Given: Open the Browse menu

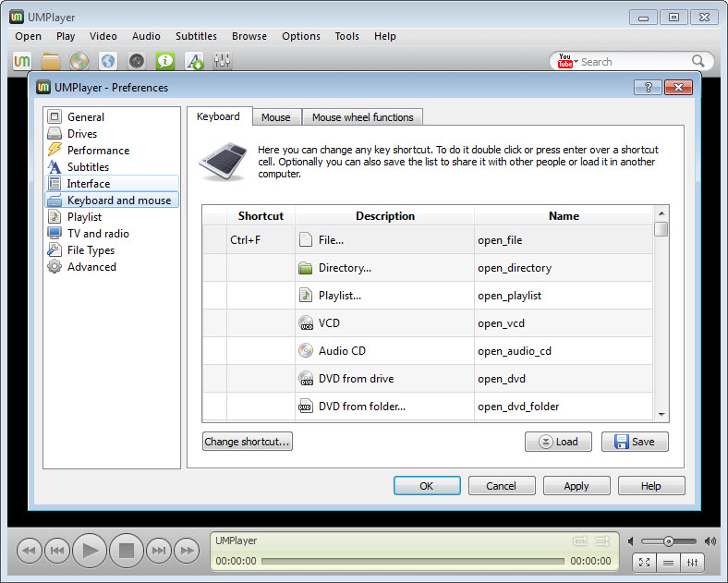Looking at the screenshot, I should 249,36.
